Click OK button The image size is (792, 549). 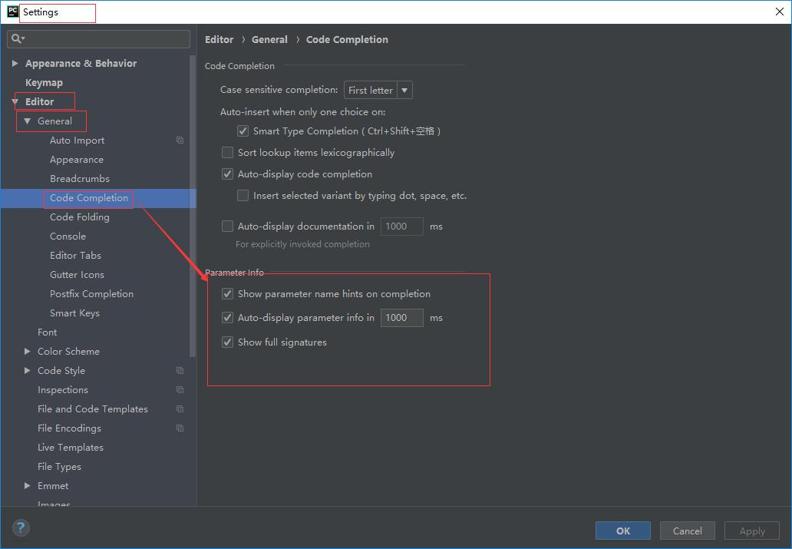[623, 531]
